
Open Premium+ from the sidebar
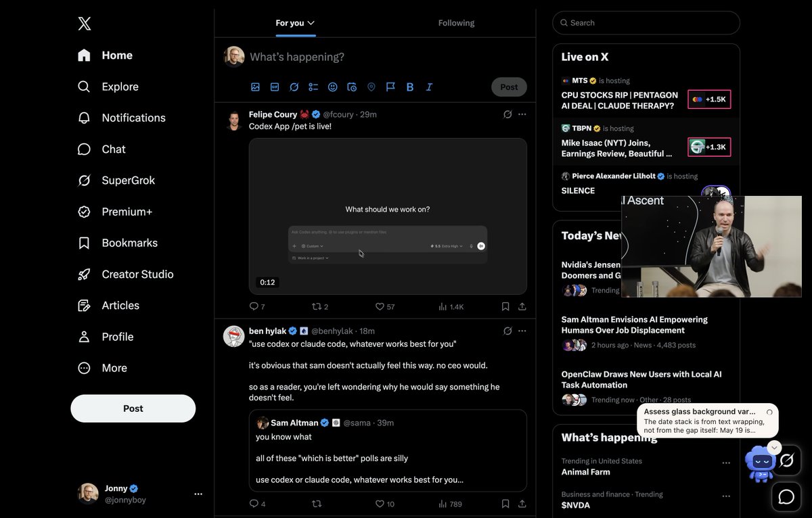(115, 212)
